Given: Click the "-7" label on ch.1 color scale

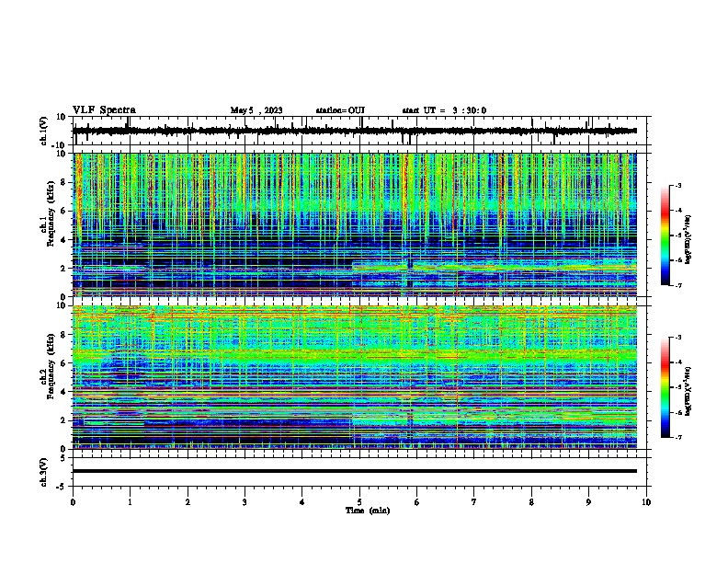Looking at the screenshot, I should pos(678,285).
